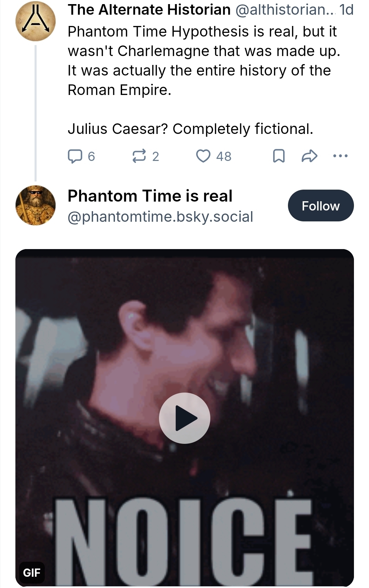Repost the Alternate Historian post

click(x=139, y=156)
